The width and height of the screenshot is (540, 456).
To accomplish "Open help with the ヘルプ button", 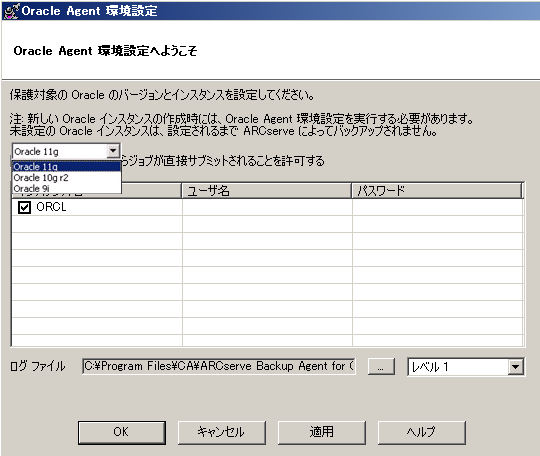I will pyautogui.click(x=422, y=432).
